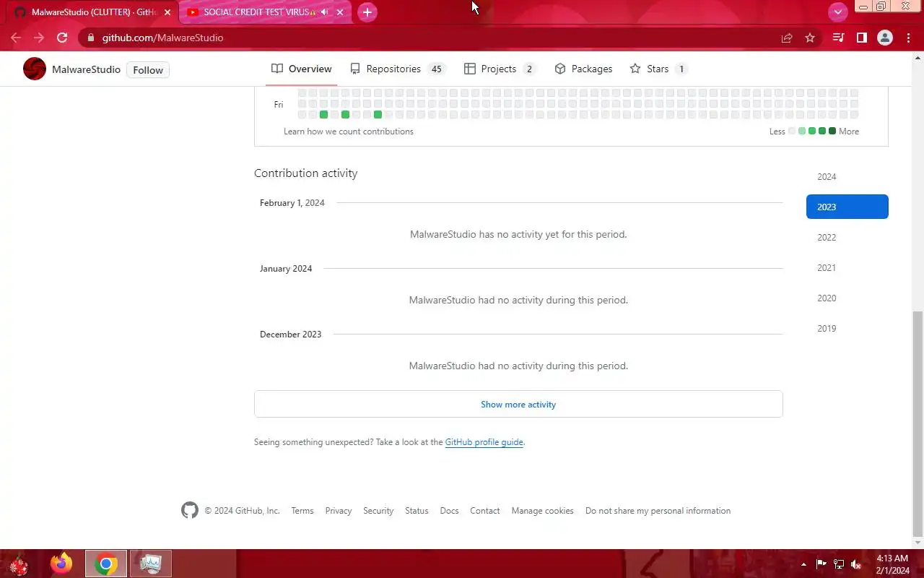Show hidden tray icons arrow
924x578 pixels.
[x=804, y=564]
